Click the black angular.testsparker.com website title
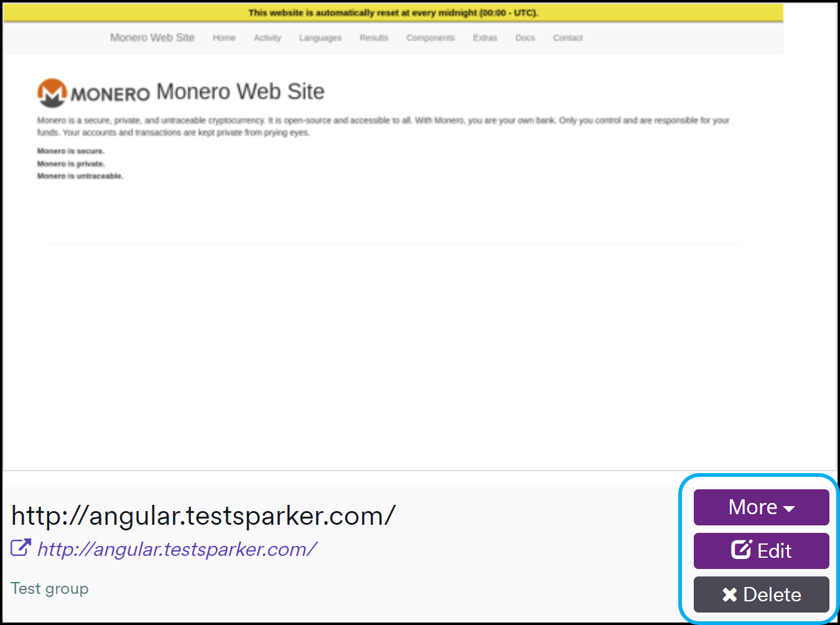 (x=203, y=516)
